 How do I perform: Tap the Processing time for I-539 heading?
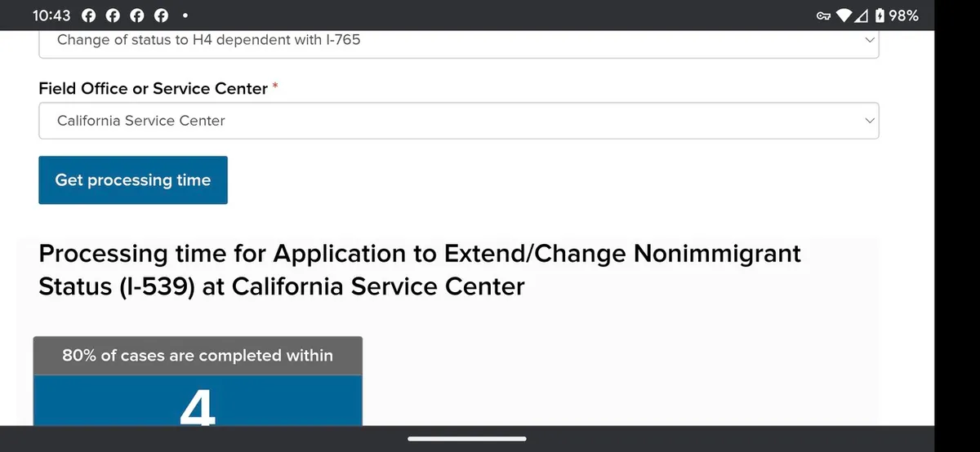click(x=419, y=270)
